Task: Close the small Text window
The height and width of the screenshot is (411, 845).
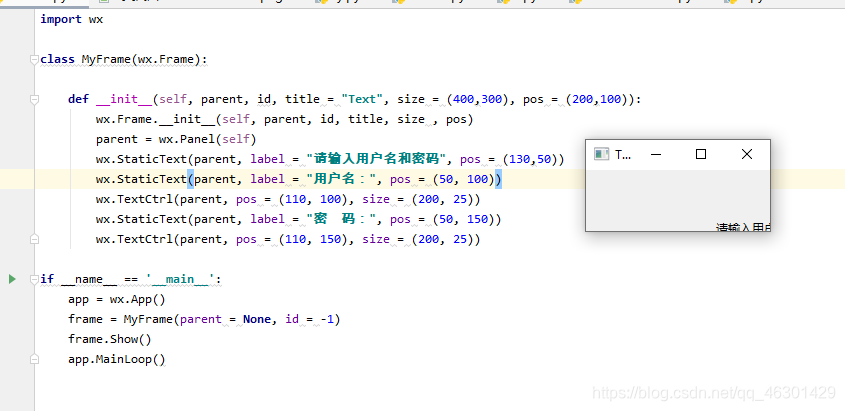Action: pyautogui.click(x=746, y=155)
